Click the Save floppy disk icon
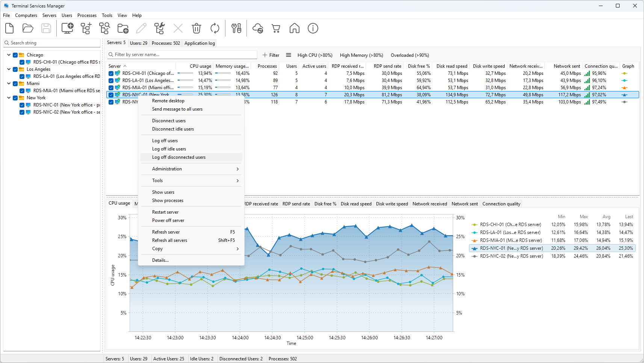Viewport: 644px width, 363px height. [46, 28]
